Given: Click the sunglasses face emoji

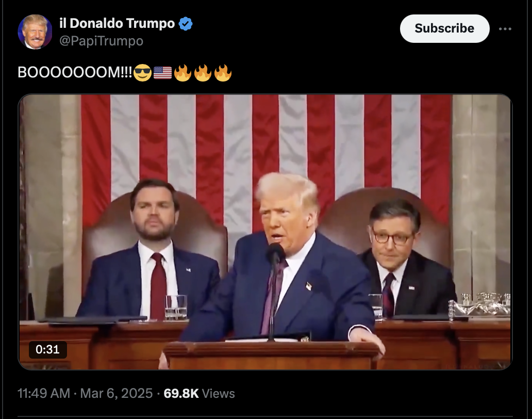Looking at the screenshot, I should (x=142, y=73).
